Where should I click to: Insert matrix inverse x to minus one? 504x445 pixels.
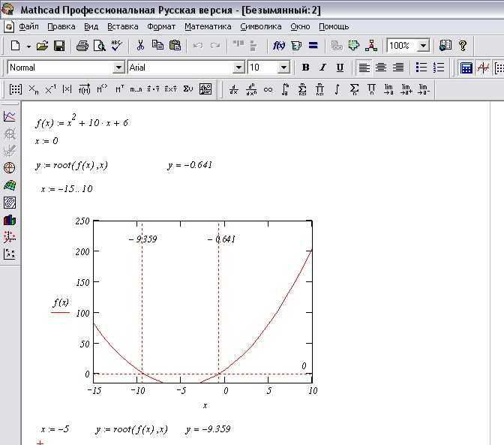pos(50,89)
